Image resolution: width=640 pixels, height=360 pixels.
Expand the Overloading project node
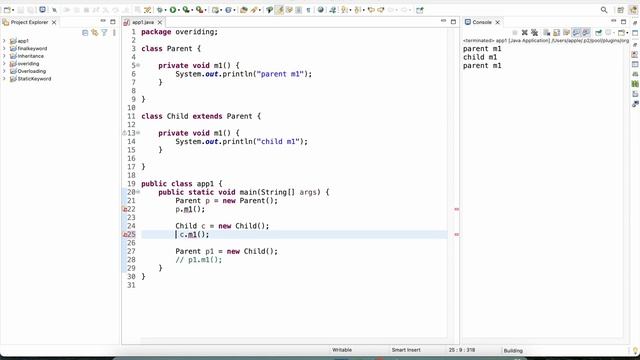pyautogui.click(x=4, y=71)
